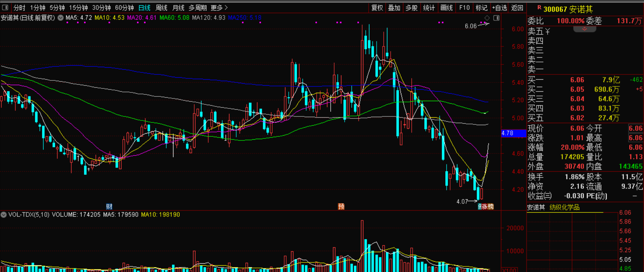Expand the 更多 timeframe options
The width and height of the screenshot is (644, 272).
(x=219, y=8)
